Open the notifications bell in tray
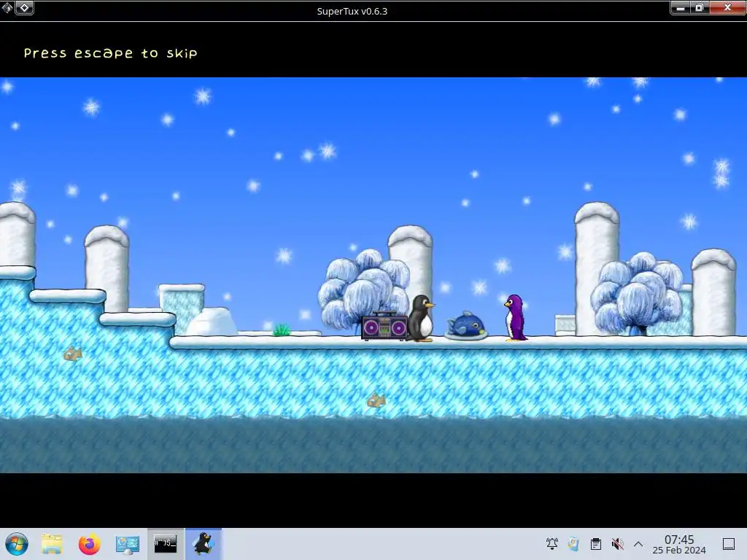747x560 pixels. 552,544
